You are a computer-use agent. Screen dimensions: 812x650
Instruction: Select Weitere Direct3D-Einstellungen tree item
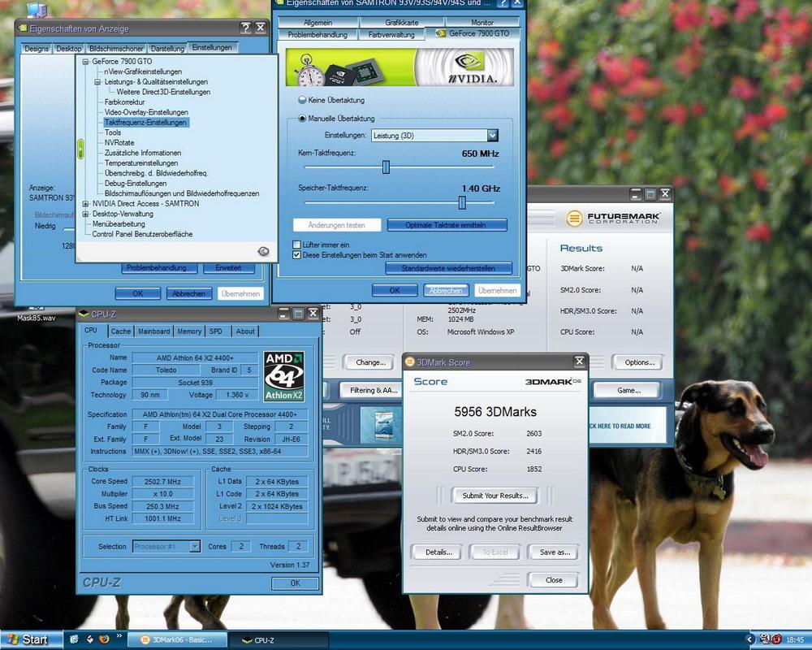(163, 92)
